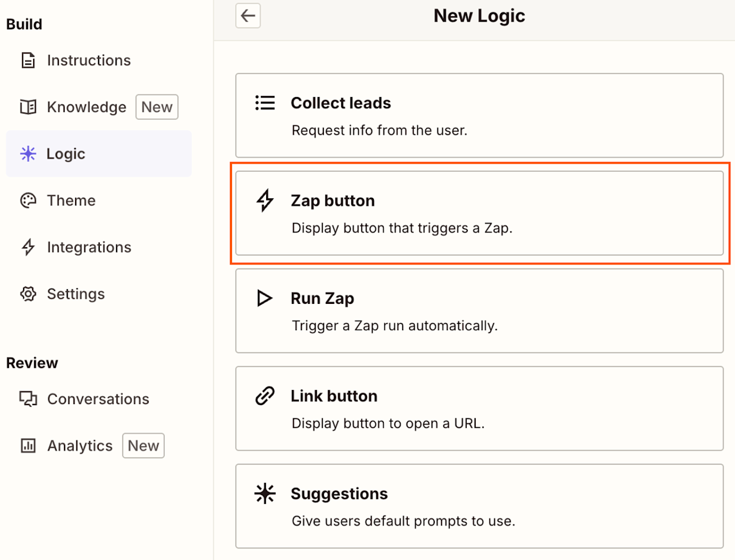This screenshot has height=560, width=735.
Task: Click the Knowledge book icon
Action: click(x=28, y=107)
